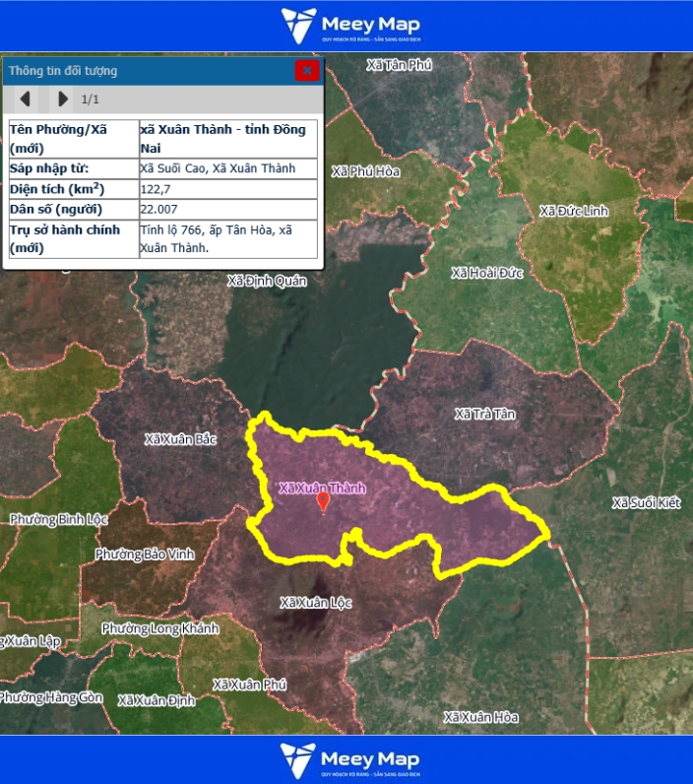Click Xã Định Quán map label
Image resolution: width=693 pixels, height=784 pixels.
267,281
